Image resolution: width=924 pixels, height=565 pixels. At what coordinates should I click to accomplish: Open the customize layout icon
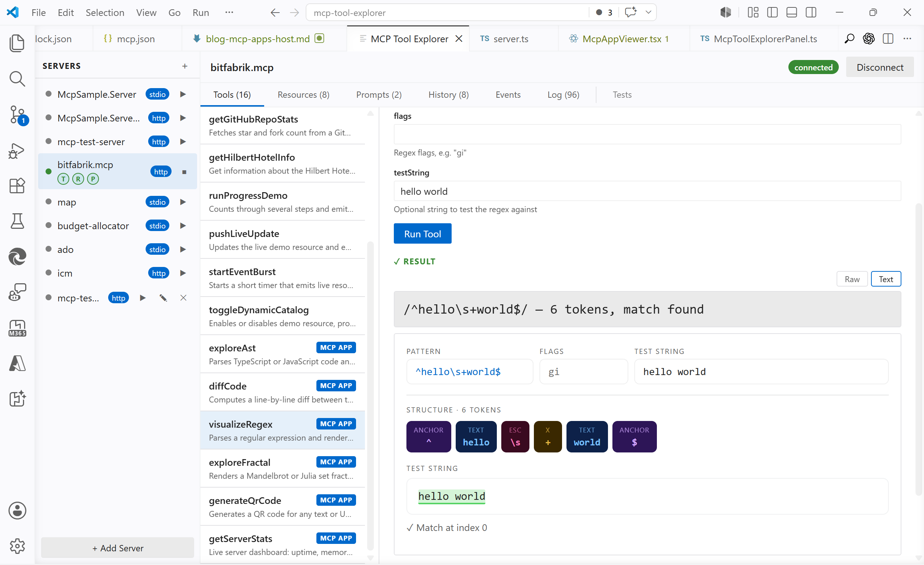click(753, 12)
